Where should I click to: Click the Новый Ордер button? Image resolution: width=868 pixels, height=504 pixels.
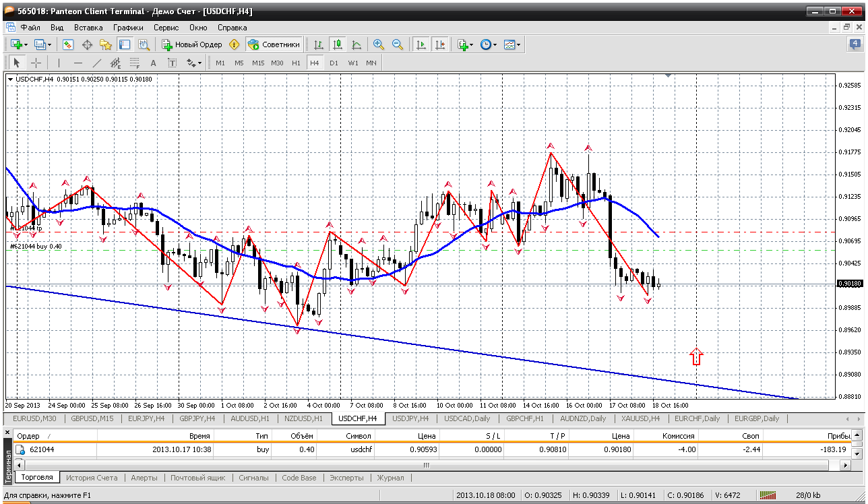click(192, 44)
